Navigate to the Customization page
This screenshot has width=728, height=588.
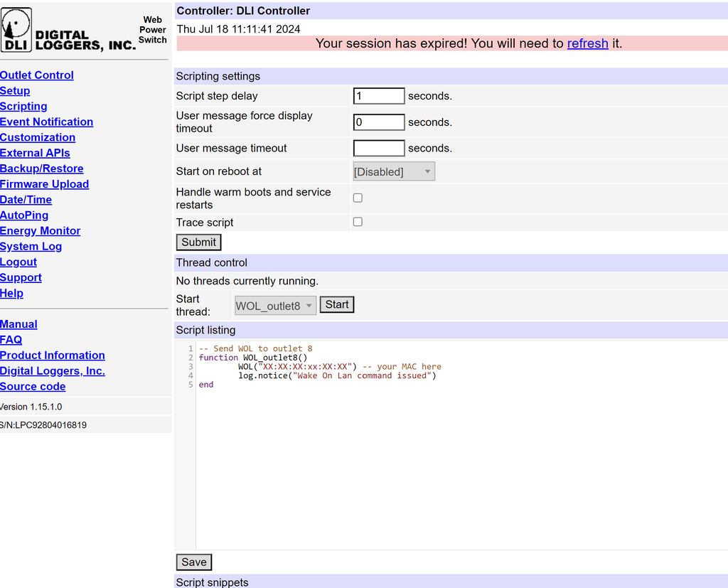coord(38,137)
